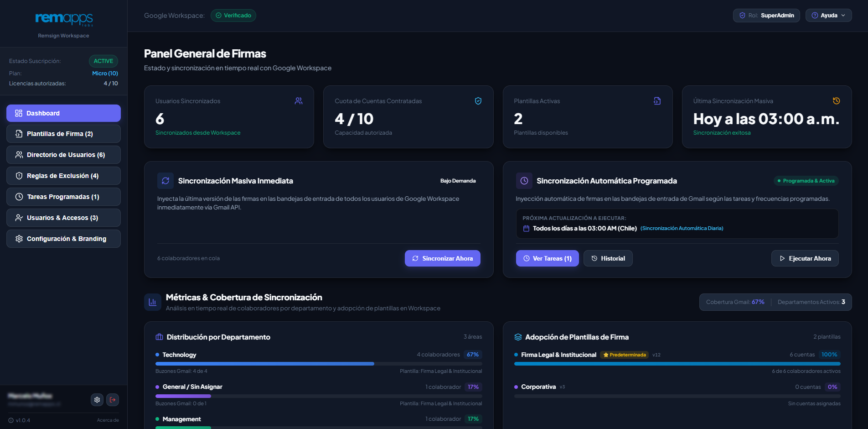Viewport: 868px width, 429px height.
Task: Click the settings gear icon near user profile
Action: click(97, 400)
